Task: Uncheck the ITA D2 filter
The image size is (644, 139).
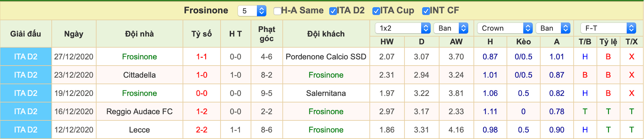Action: pyautogui.click(x=333, y=11)
